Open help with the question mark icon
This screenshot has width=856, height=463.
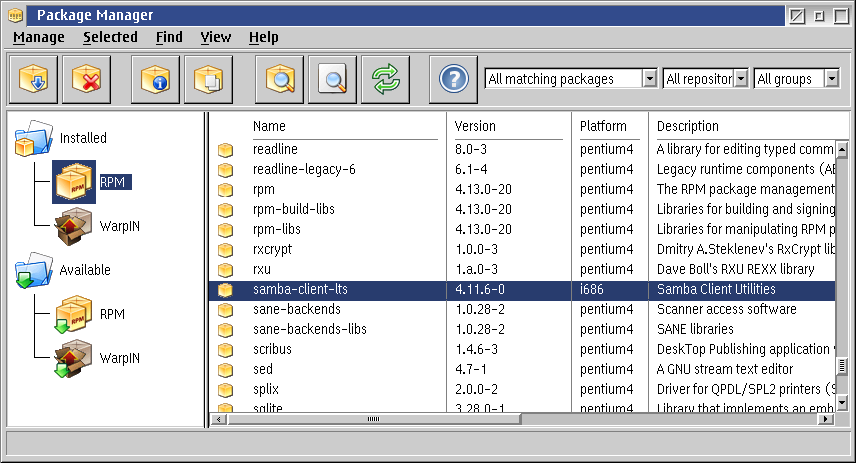click(454, 79)
